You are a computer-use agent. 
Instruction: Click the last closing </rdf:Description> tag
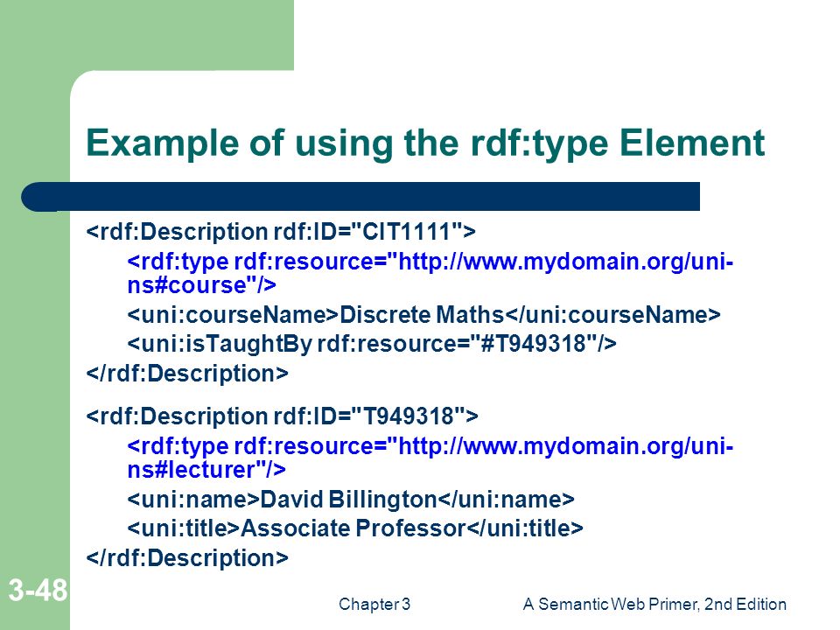(x=187, y=557)
